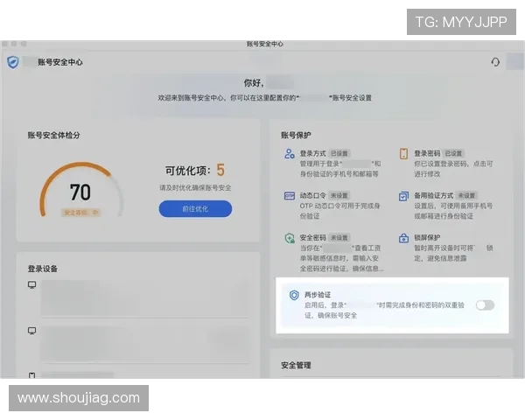Enable the 两步验证 toggle switch
The width and height of the screenshot is (525, 420).
pyautogui.click(x=485, y=305)
